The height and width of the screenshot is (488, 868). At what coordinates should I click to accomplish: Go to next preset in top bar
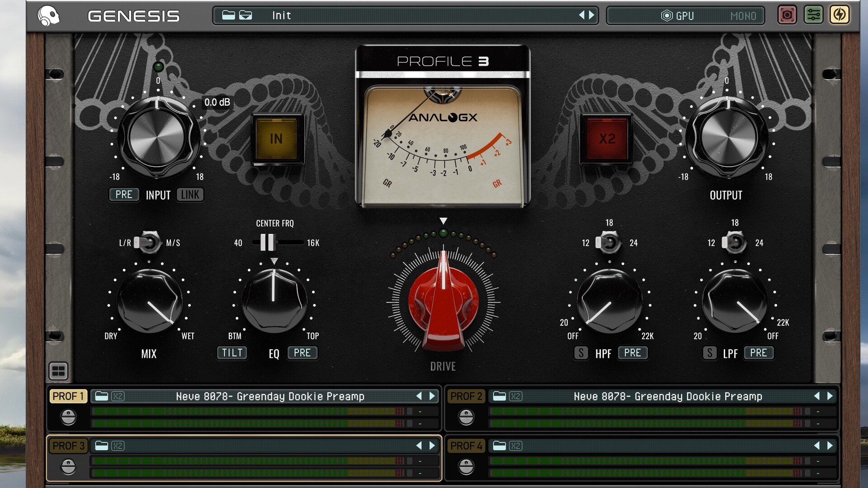[x=592, y=15]
